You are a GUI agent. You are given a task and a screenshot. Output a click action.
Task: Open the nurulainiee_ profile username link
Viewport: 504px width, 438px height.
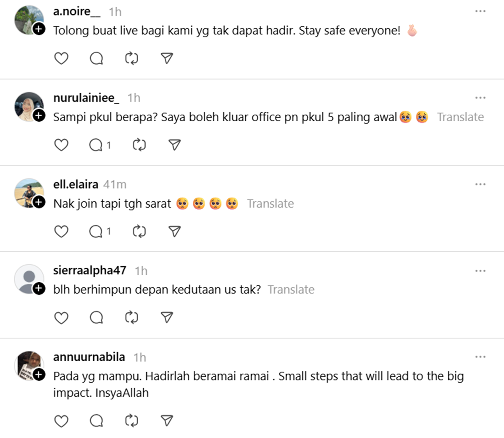coord(86,98)
